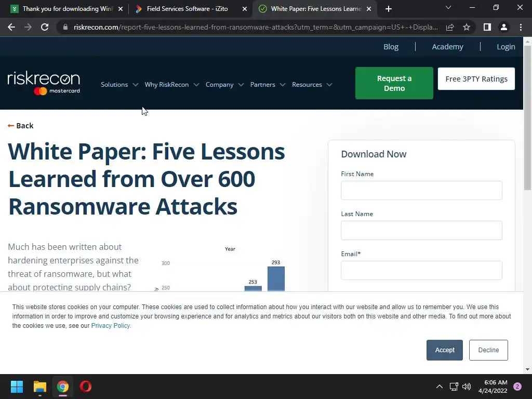Image resolution: width=532 pixels, height=399 pixels.
Task: Open the Windows Start menu
Action: point(17,387)
